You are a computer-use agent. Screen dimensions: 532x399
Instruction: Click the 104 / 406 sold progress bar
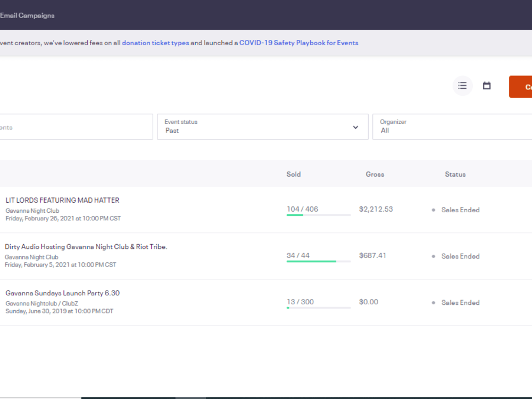click(x=319, y=215)
